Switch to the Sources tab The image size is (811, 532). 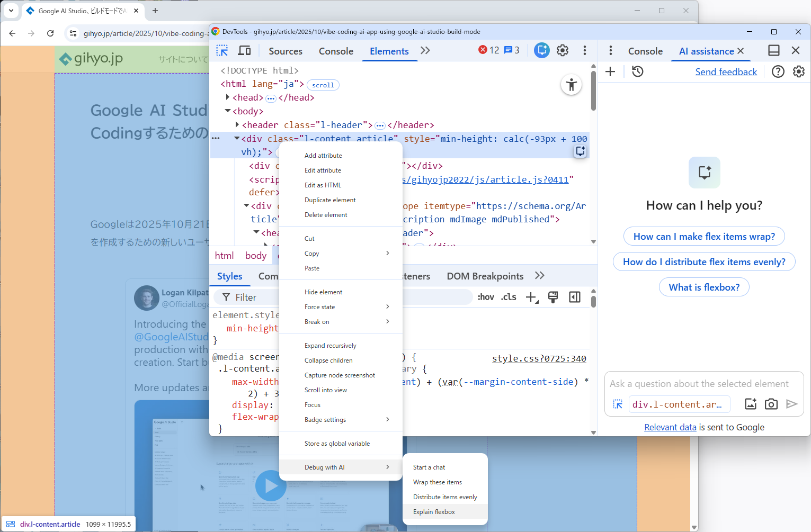286,51
